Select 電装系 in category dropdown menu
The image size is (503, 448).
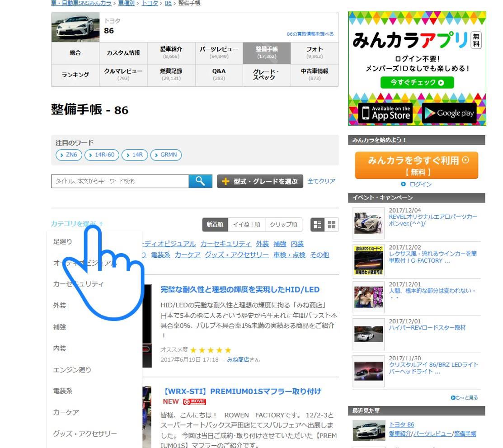pos(62,391)
